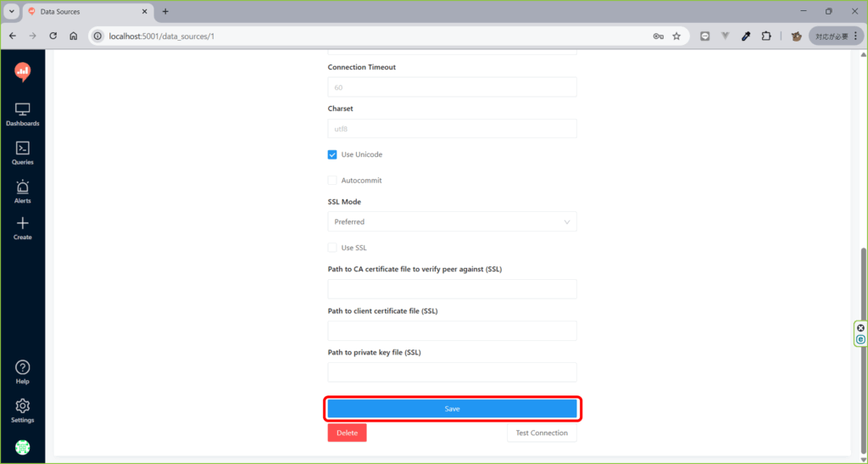Open the user profile avatar
The image size is (868, 464).
click(22, 447)
